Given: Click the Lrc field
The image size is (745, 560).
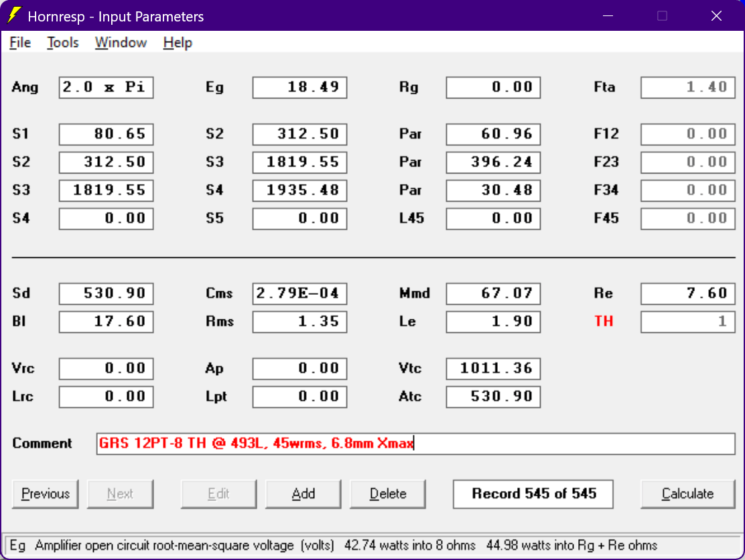Looking at the screenshot, I should point(106,397).
